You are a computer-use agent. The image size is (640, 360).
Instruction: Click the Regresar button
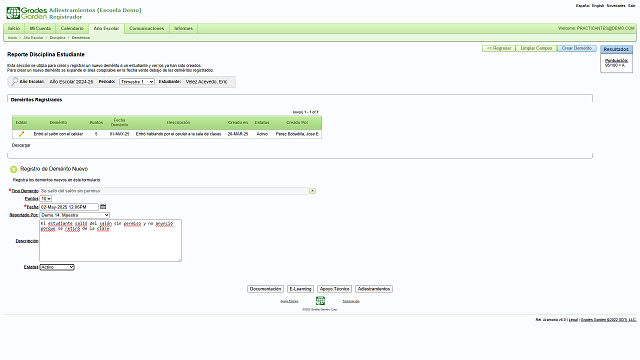(499, 48)
